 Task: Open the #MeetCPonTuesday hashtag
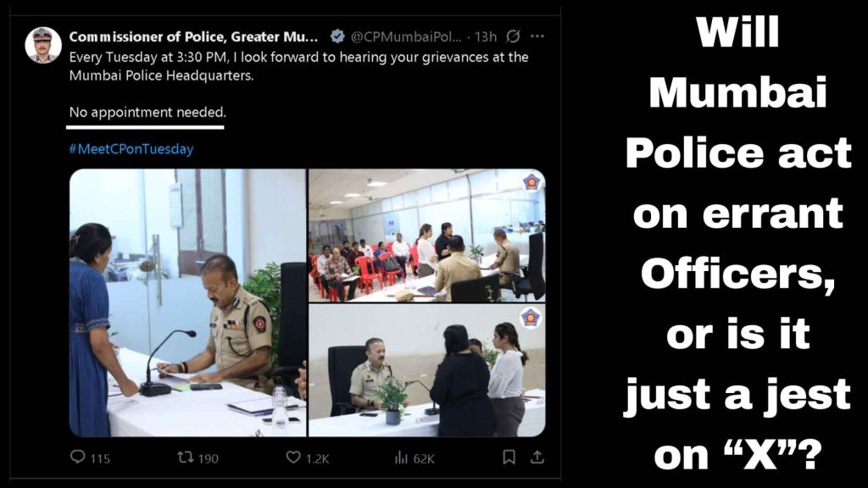(x=131, y=149)
